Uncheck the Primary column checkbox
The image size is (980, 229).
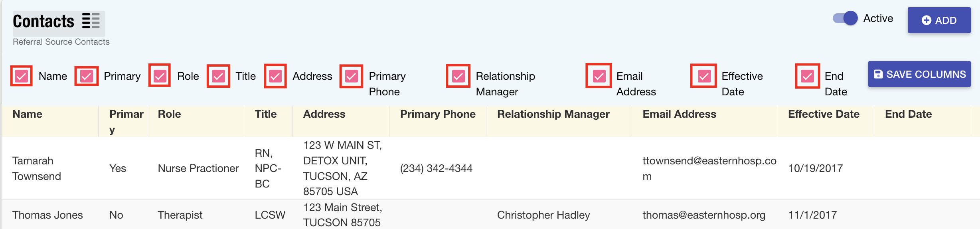[x=87, y=76]
